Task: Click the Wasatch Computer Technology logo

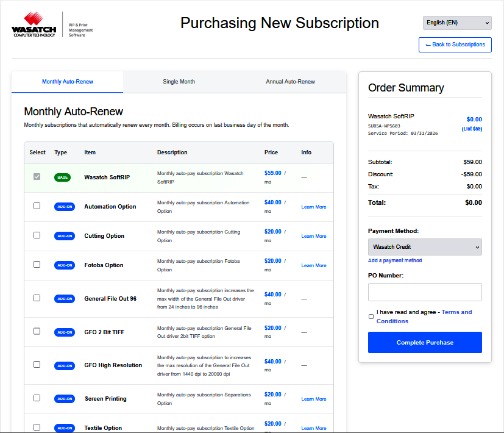Action: [34, 24]
